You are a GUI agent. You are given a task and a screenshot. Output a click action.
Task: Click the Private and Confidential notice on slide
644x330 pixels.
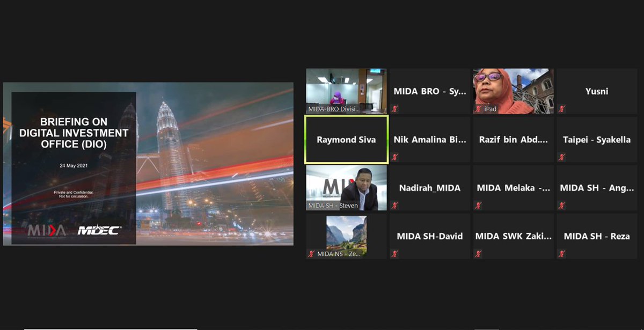point(74,194)
